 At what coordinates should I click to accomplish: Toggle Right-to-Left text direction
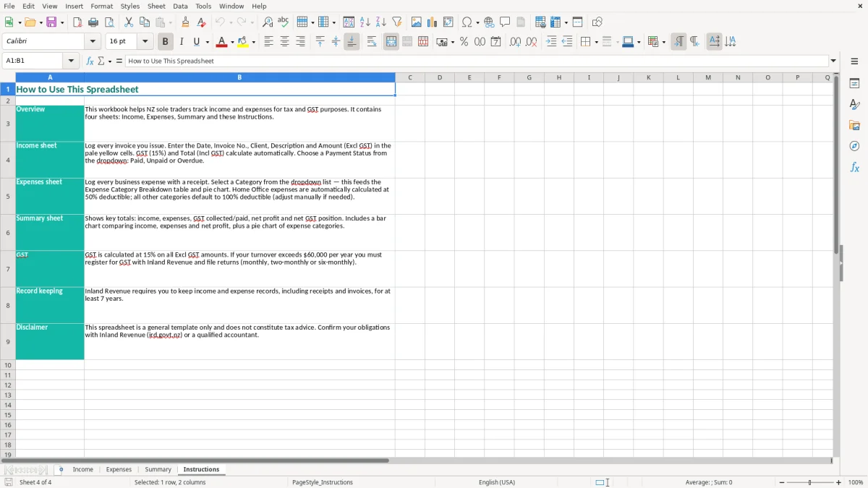(x=694, y=42)
